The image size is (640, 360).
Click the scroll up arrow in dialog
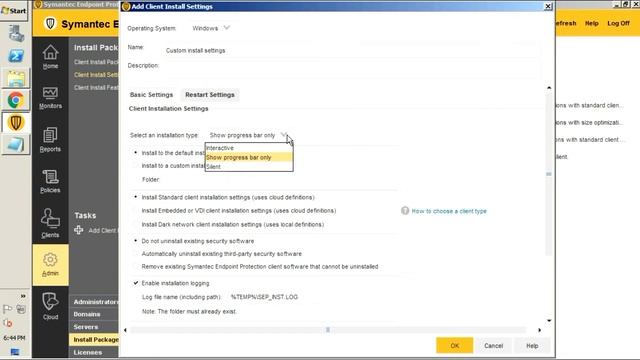coord(549,88)
